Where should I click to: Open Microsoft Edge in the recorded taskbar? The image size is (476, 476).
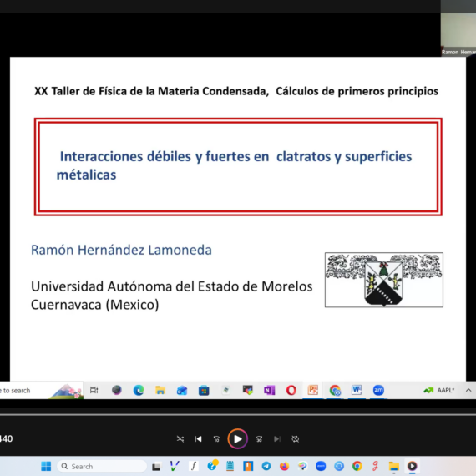[139, 390]
